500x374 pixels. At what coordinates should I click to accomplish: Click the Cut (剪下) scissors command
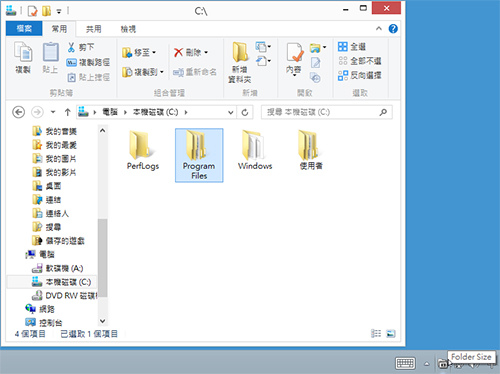(81, 47)
